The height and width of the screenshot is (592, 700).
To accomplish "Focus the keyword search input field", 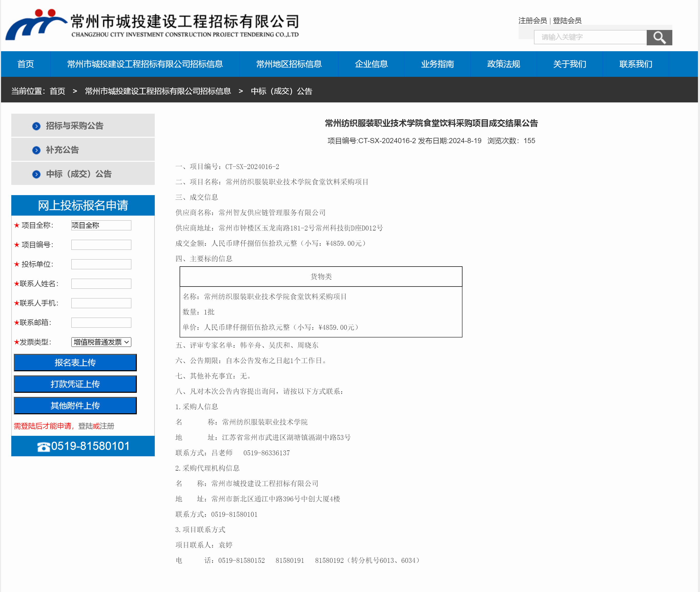I will point(590,37).
